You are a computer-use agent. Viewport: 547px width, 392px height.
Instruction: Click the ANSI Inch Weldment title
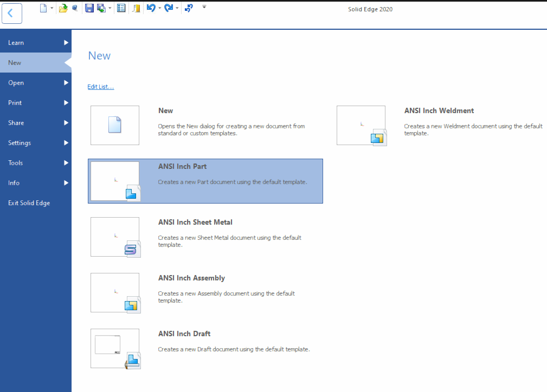[x=439, y=111]
